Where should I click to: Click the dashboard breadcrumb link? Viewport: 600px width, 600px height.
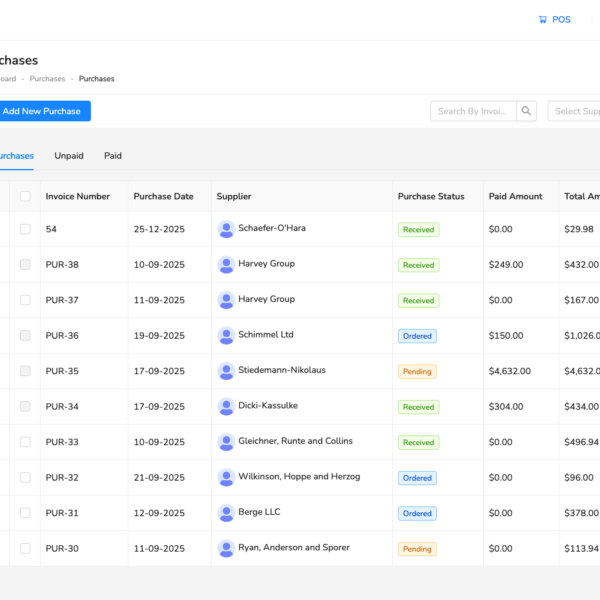click(x=8, y=79)
